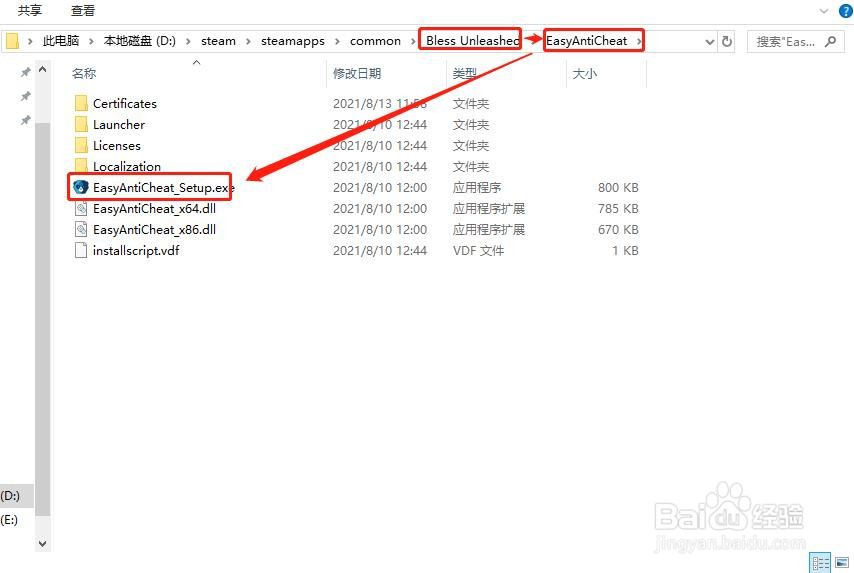Expand the ribbon with the chevron

(824, 11)
